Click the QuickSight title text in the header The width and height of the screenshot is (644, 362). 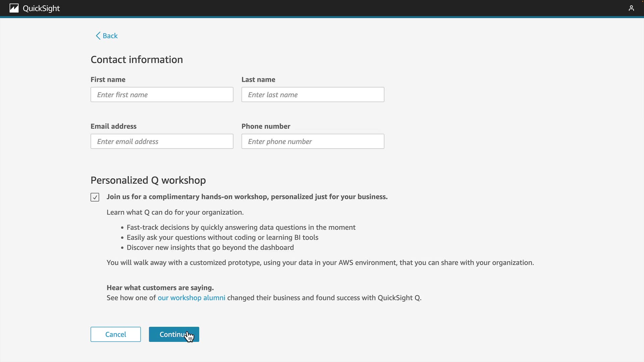click(41, 8)
